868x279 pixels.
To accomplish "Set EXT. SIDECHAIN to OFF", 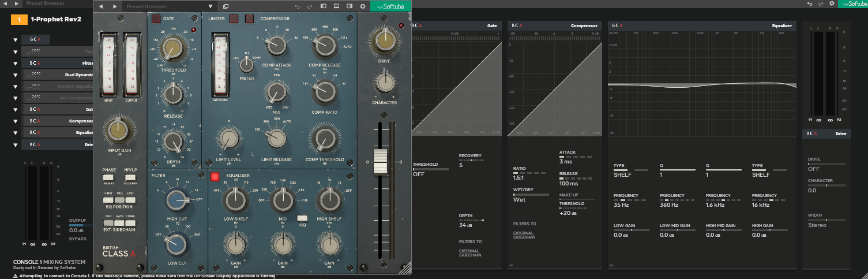I will tap(108, 222).
